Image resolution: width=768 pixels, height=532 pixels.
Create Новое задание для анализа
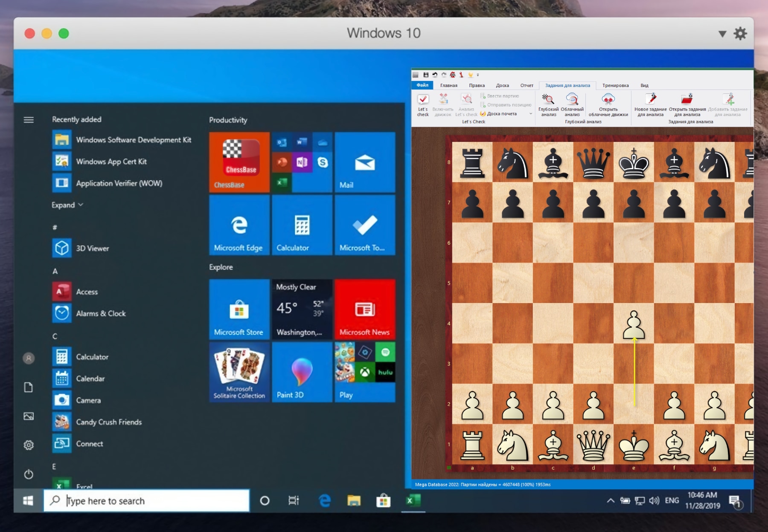pyautogui.click(x=651, y=104)
